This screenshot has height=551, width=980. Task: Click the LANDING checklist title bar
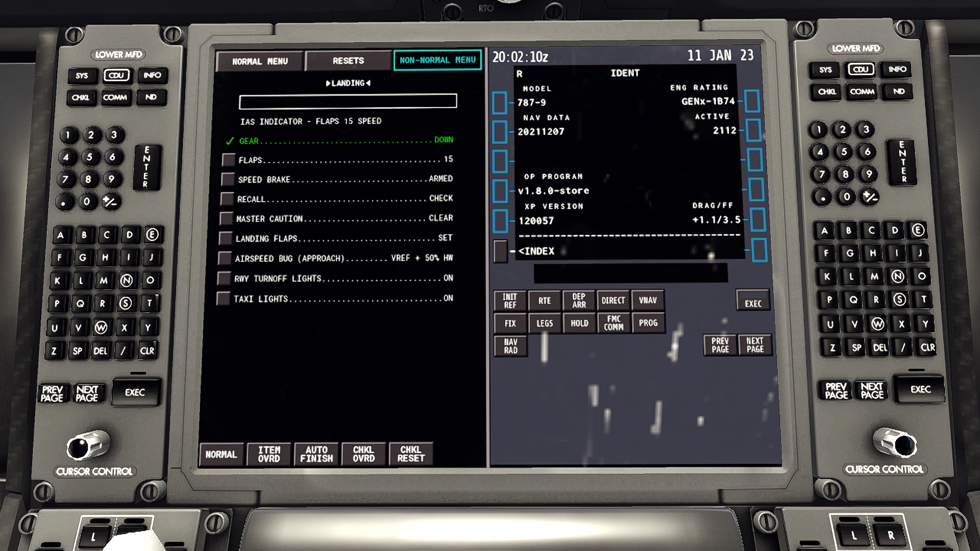pyautogui.click(x=348, y=83)
